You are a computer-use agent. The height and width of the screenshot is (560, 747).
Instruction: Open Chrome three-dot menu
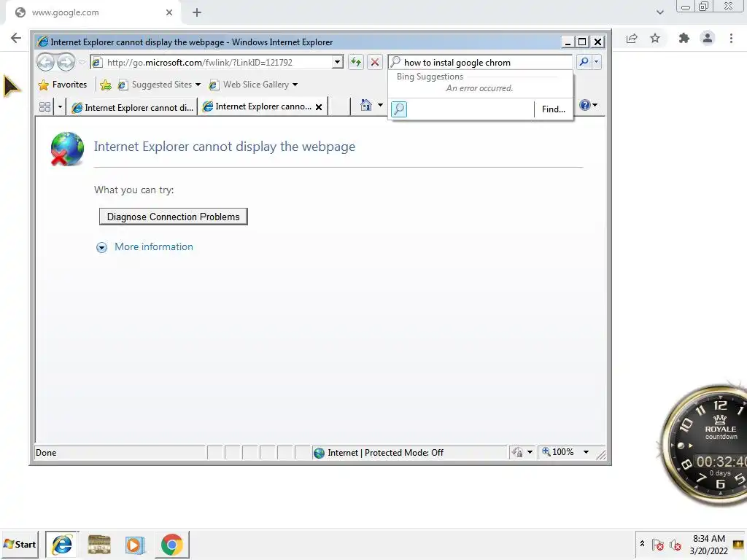(x=731, y=38)
